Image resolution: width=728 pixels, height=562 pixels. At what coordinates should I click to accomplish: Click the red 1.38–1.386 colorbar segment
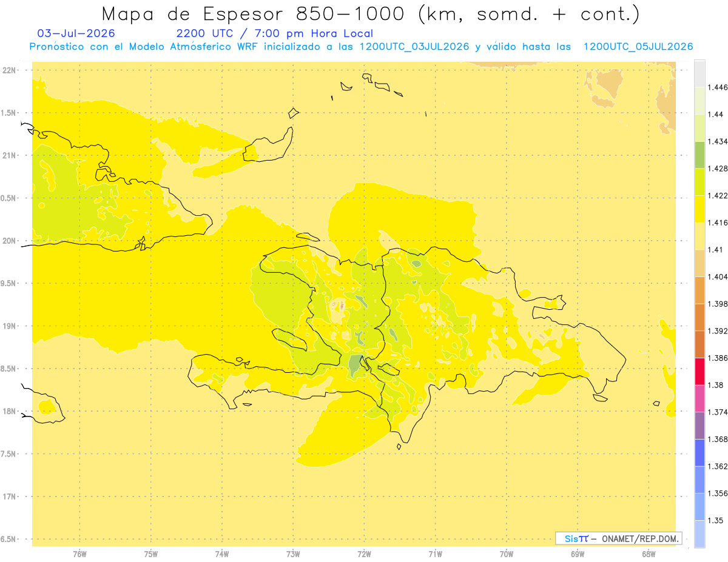699,371
